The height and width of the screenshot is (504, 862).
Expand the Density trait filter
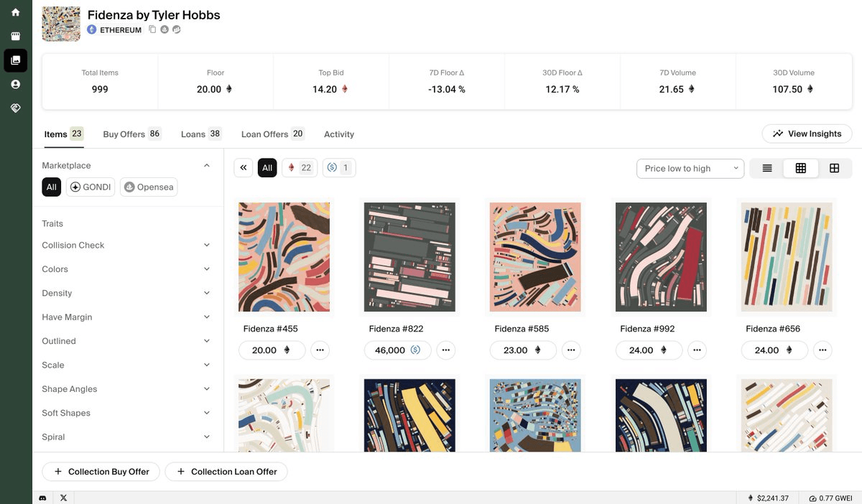pyautogui.click(x=126, y=293)
